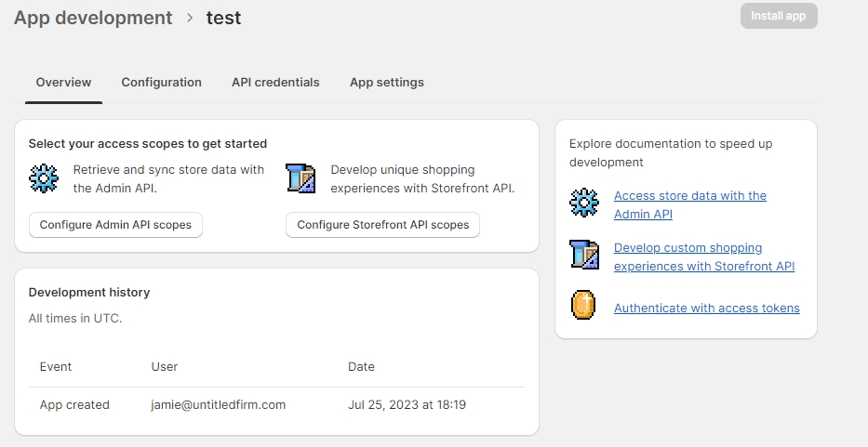Click the Storefront API icon in scopes card
The image size is (868, 447).
click(x=300, y=178)
